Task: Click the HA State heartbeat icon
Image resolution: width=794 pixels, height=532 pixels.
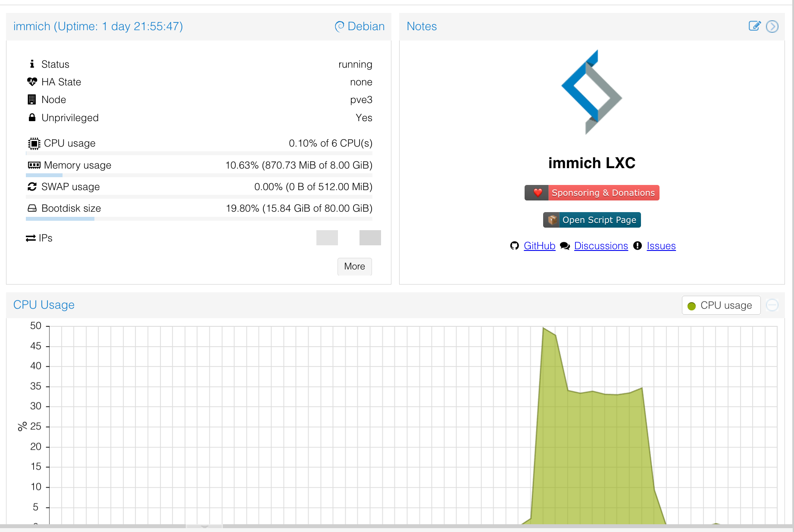Action: tap(32, 81)
